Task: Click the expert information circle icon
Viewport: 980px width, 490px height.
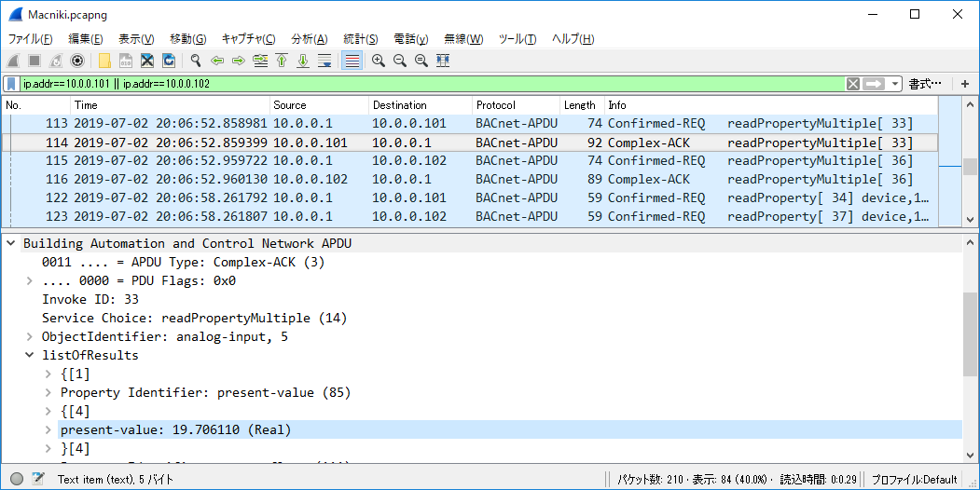Action: (17, 479)
